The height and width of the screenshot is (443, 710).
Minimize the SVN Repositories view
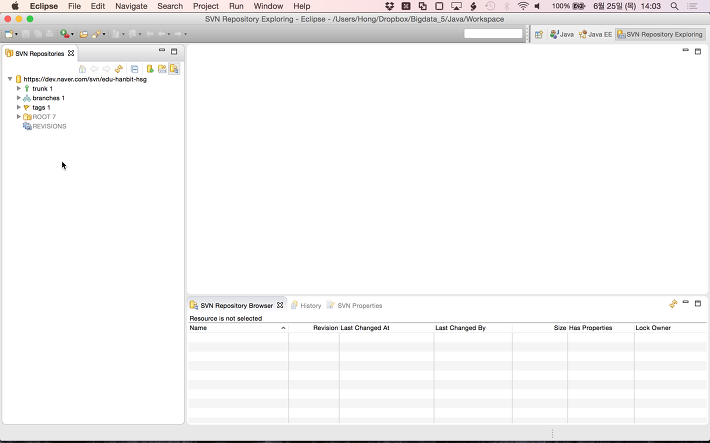[162, 50]
